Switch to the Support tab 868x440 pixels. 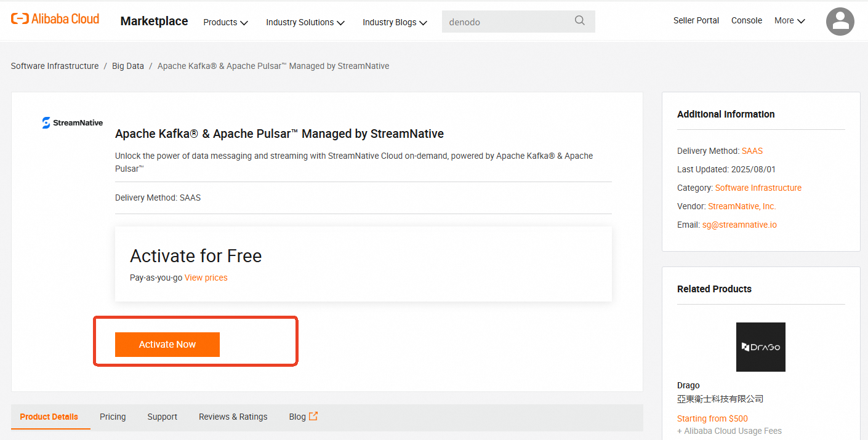click(163, 417)
